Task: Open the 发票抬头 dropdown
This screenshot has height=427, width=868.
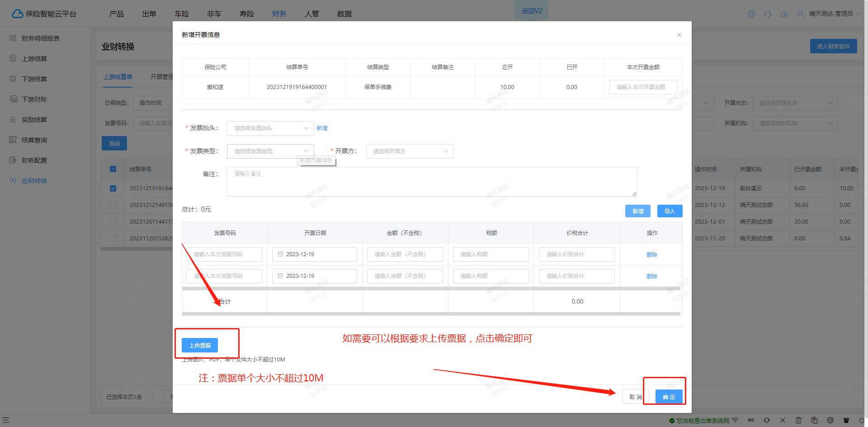Action: click(270, 128)
